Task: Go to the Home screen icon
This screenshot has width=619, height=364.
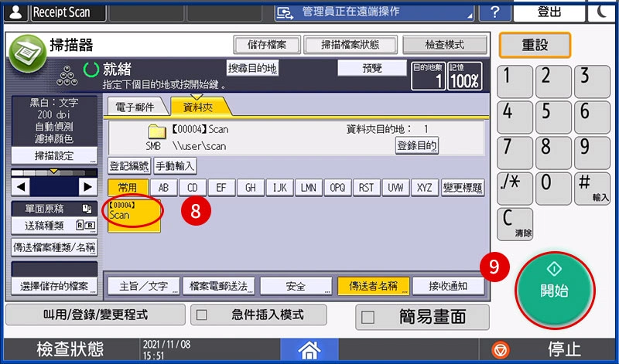Action: (309, 350)
